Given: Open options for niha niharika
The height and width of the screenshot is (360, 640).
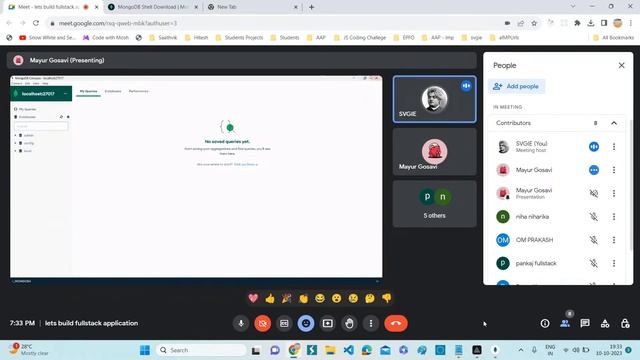Looking at the screenshot, I should click(x=613, y=217).
